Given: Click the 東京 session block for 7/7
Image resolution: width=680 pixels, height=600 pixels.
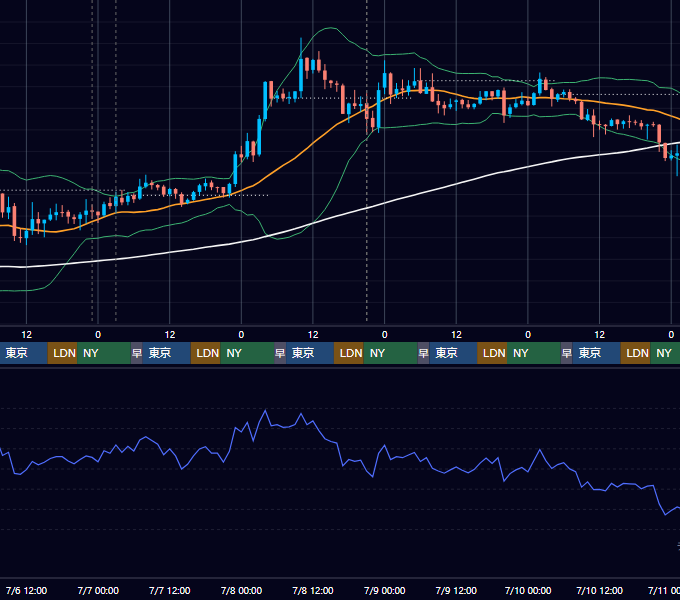Looking at the screenshot, I should coord(167,353).
